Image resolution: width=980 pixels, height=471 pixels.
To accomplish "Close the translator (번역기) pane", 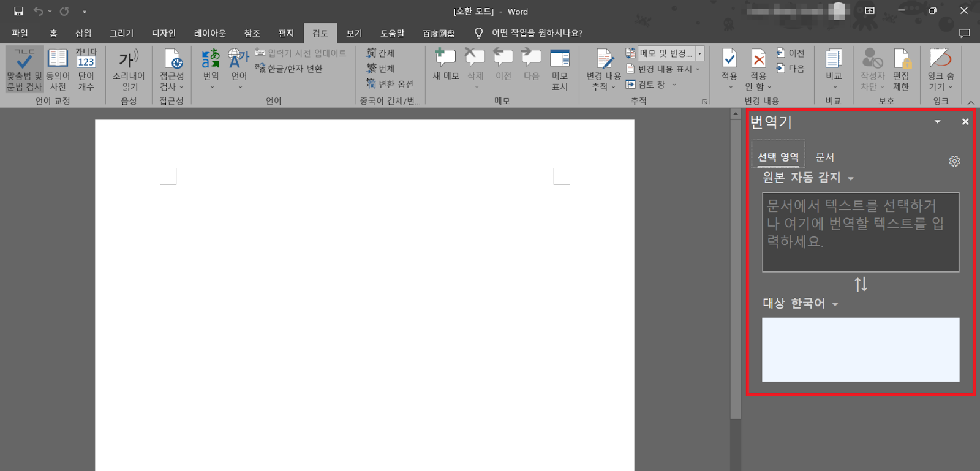I will click(965, 122).
